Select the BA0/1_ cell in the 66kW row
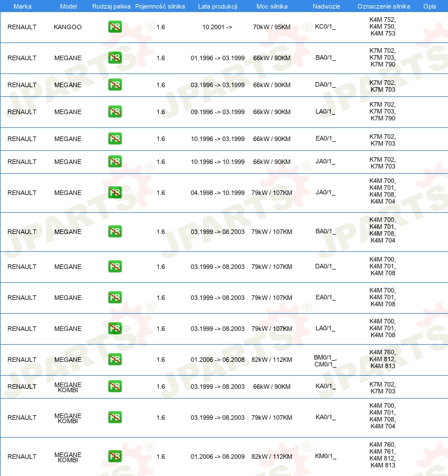Viewport: 448px width, 476px height. (325, 58)
